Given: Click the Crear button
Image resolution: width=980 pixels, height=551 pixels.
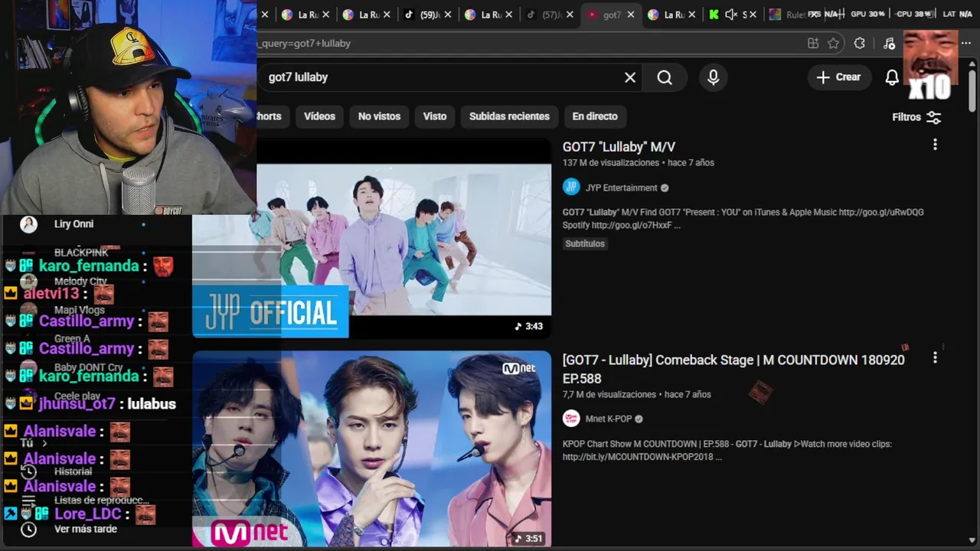Looking at the screenshot, I should tap(839, 77).
